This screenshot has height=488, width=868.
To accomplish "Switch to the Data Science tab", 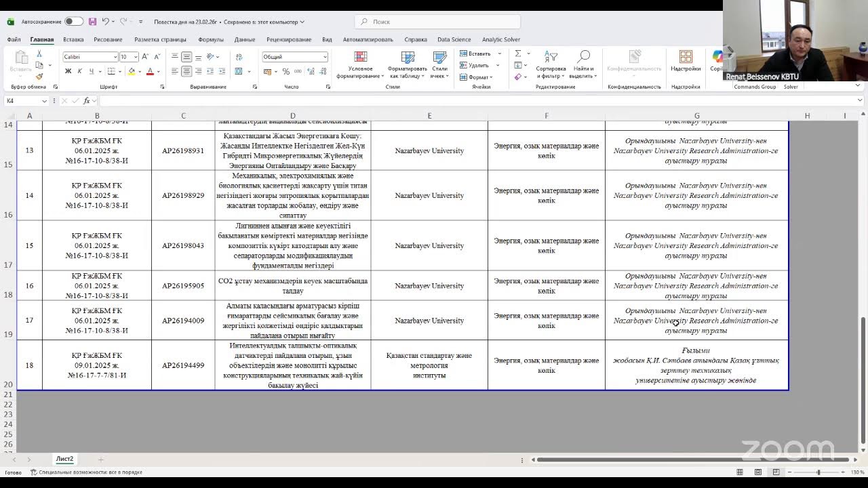I will 454,39.
